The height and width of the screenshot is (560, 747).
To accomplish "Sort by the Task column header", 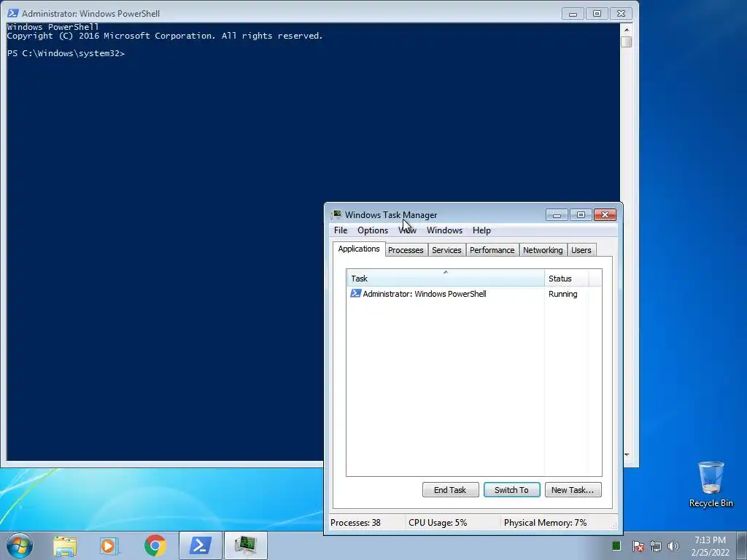I will pos(446,278).
